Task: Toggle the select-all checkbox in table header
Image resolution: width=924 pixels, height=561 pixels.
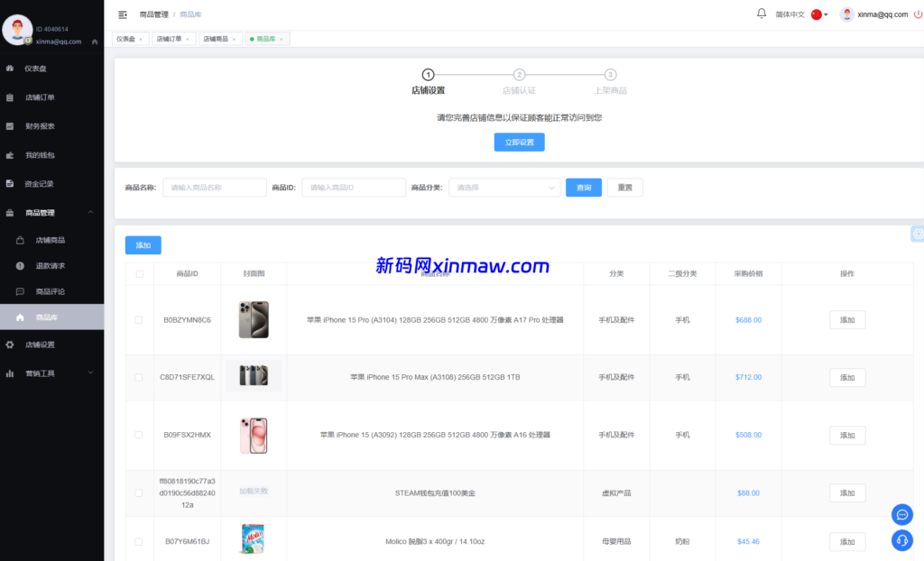Action: pyautogui.click(x=140, y=274)
